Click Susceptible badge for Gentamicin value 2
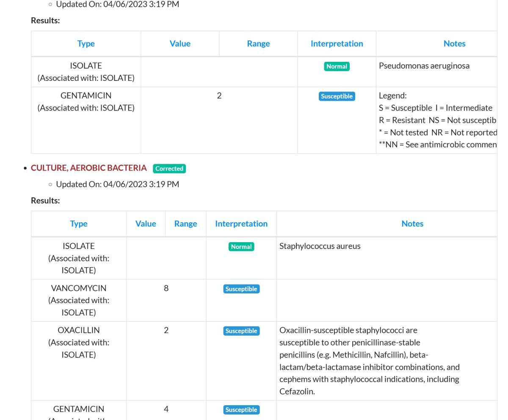Screen dimensions: 508x420 pyautogui.click(x=337, y=97)
